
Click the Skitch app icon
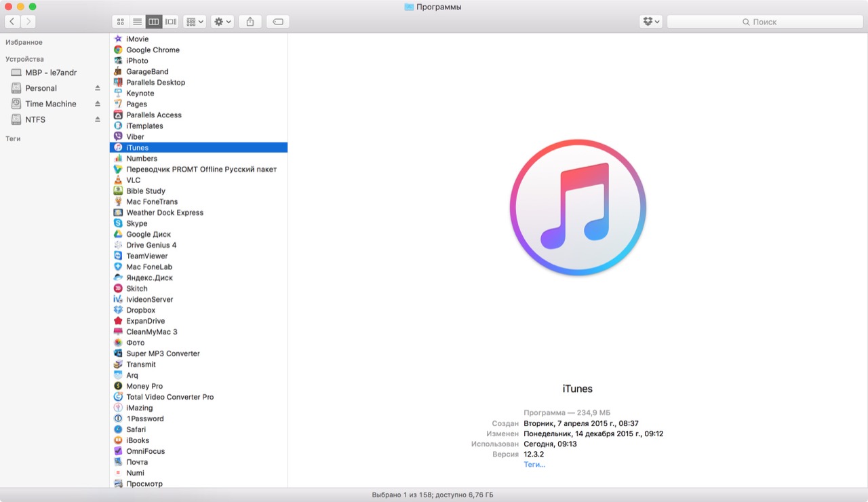[118, 288]
